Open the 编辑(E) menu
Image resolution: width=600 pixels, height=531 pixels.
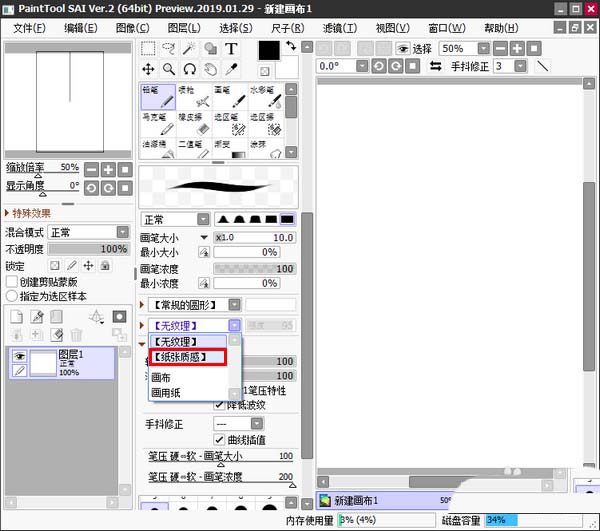pyautogui.click(x=81, y=28)
